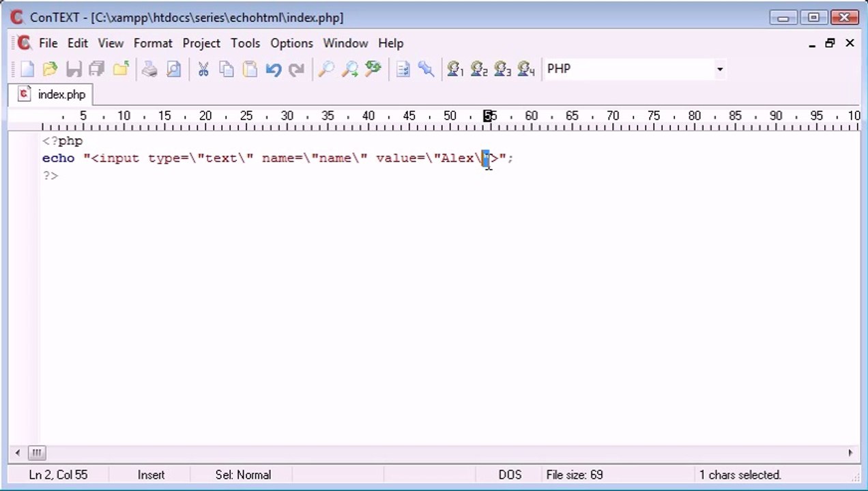Create a new file with the blank-page icon
This screenshot has width=868, height=491.
[x=27, y=69]
